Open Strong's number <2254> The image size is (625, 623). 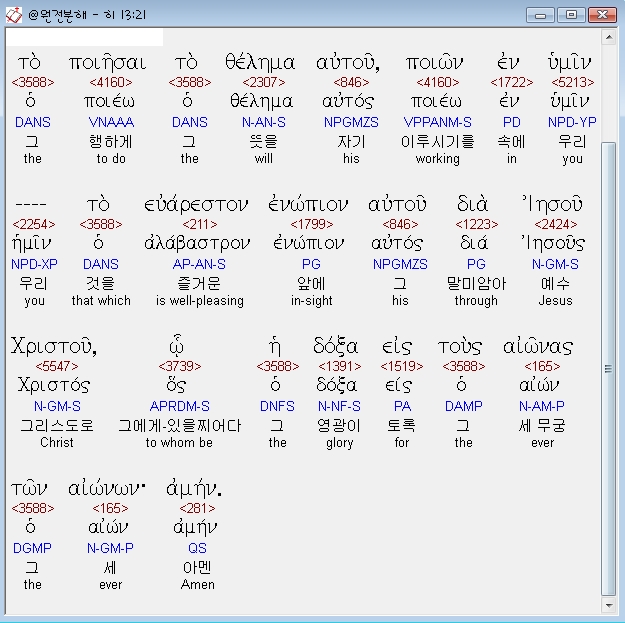tap(34, 224)
